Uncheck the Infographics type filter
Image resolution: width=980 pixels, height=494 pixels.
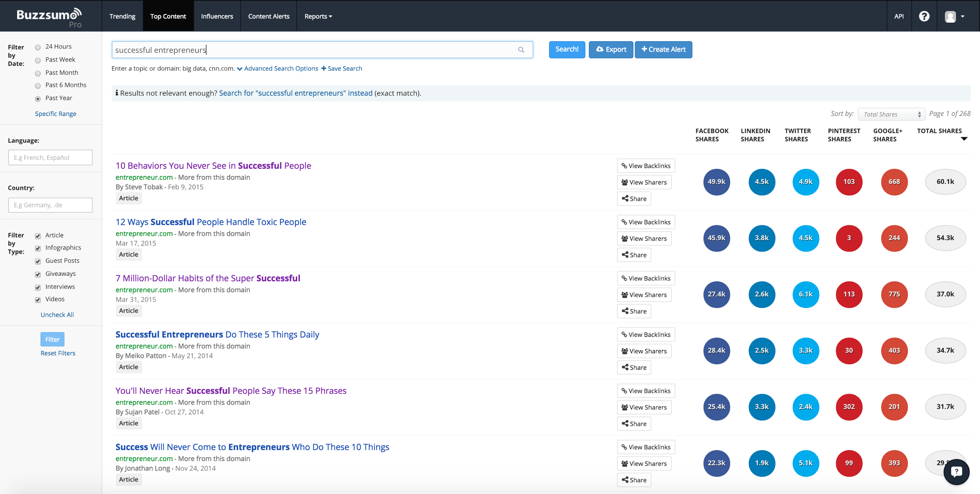point(38,248)
